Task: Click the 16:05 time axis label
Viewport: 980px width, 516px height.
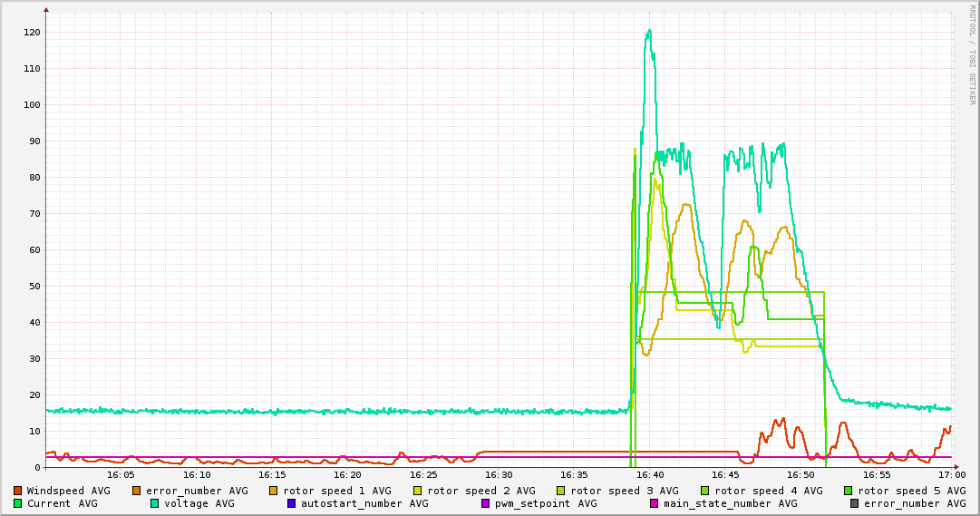Action: pyautogui.click(x=121, y=475)
